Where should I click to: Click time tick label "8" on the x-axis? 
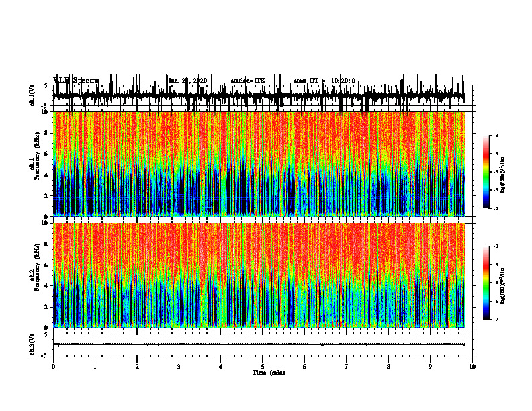(388, 367)
